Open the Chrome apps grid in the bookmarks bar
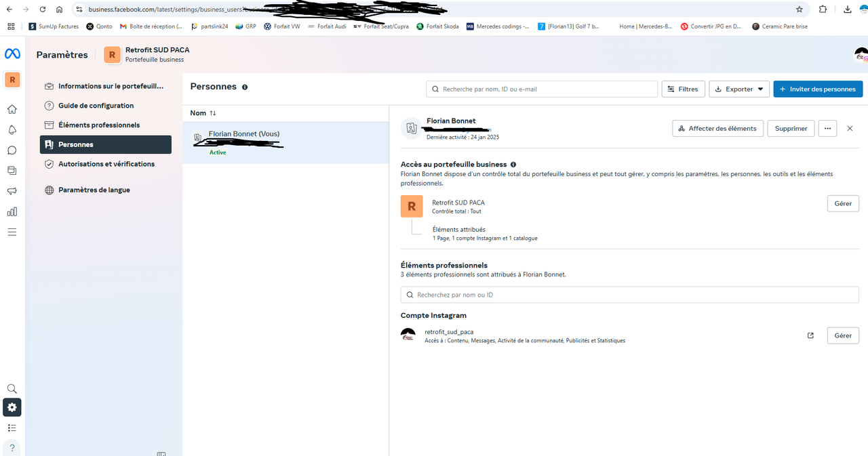 pyautogui.click(x=11, y=26)
